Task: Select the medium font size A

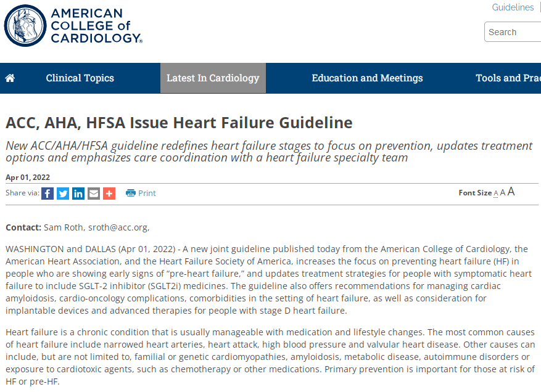Action: pos(503,192)
